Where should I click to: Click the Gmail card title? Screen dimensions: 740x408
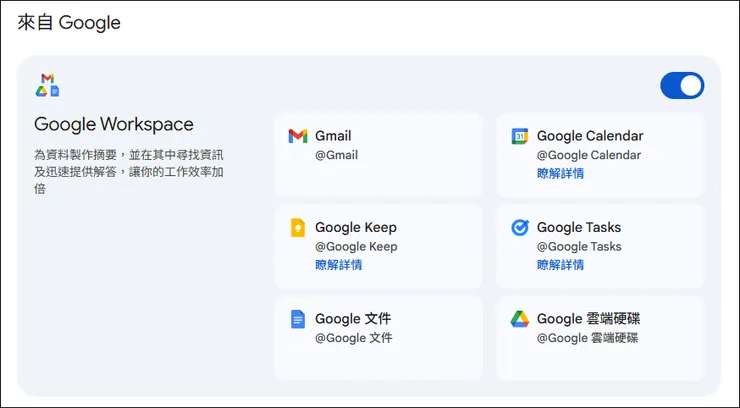333,136
